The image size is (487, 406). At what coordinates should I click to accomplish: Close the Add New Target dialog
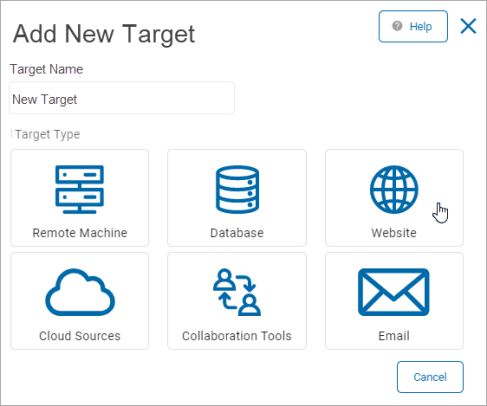(x=468, y=26)
